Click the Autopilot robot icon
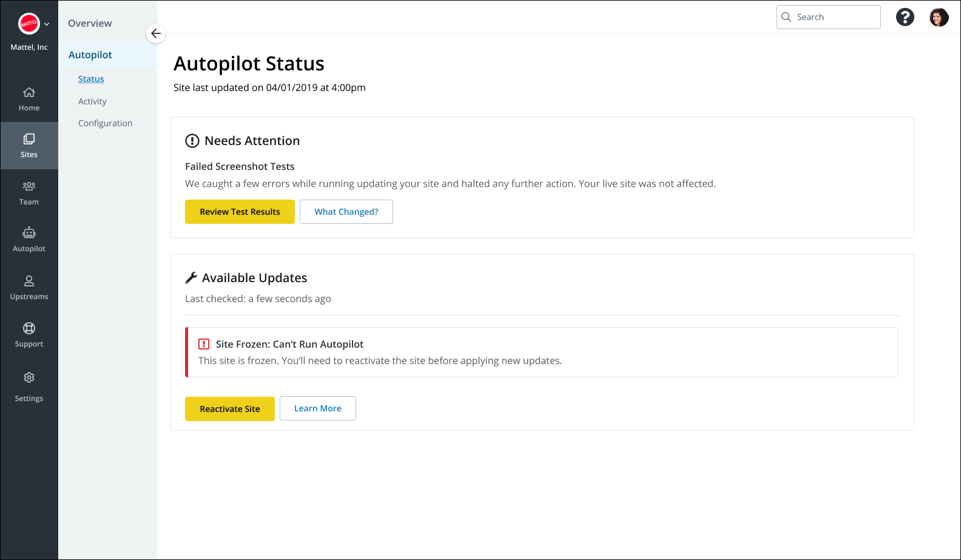This screenshot has height=560, width=961. [x=29, y=232]
